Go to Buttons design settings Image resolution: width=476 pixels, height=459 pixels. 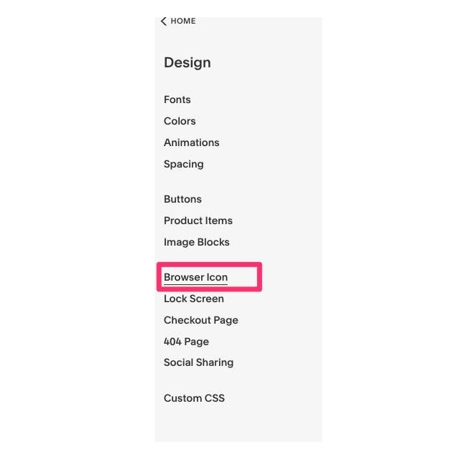pyautogui.click(x=183, y=199)
